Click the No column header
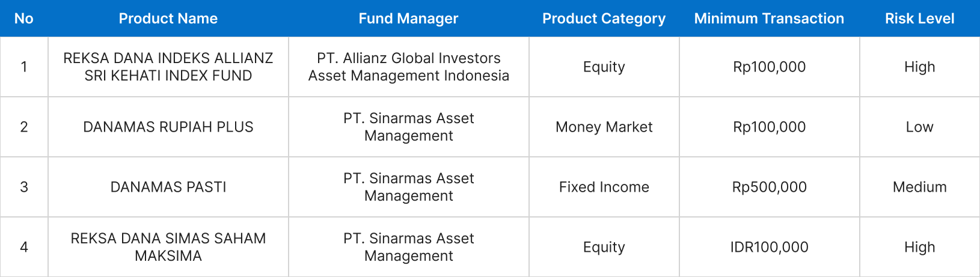The image size is (980, 277). click(23, 19)
